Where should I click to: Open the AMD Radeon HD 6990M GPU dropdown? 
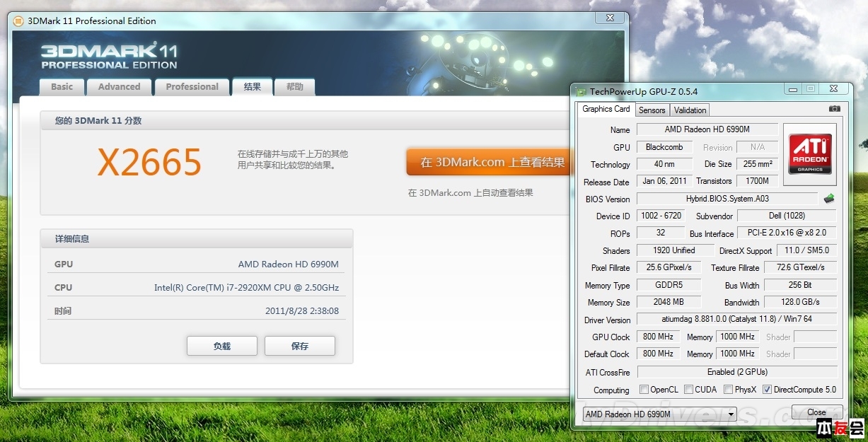659,414
